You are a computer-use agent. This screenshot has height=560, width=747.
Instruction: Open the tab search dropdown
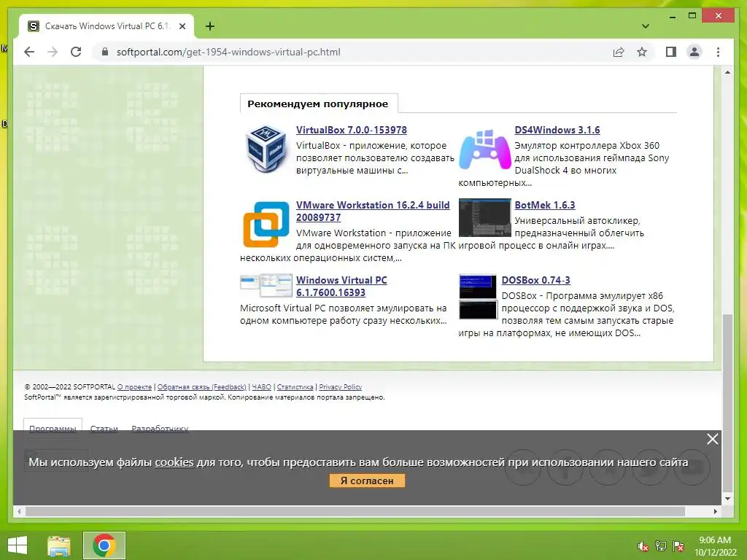click(645, 26)
